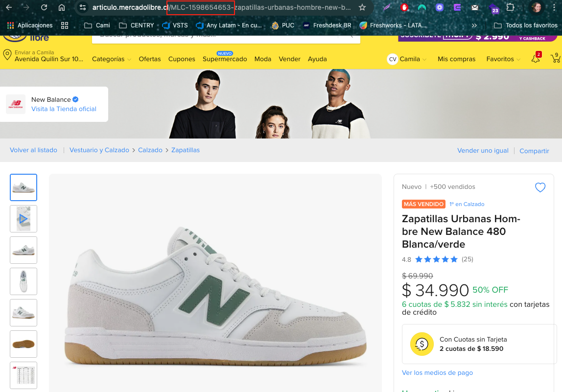
Task: Open the notifications bell icon
Action: click(536, 58)
